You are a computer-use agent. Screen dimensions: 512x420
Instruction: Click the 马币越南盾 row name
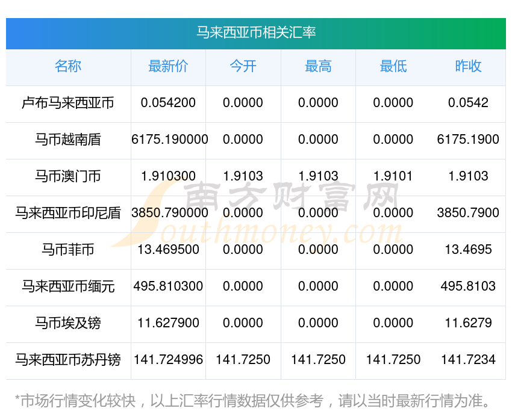(68, 140)
